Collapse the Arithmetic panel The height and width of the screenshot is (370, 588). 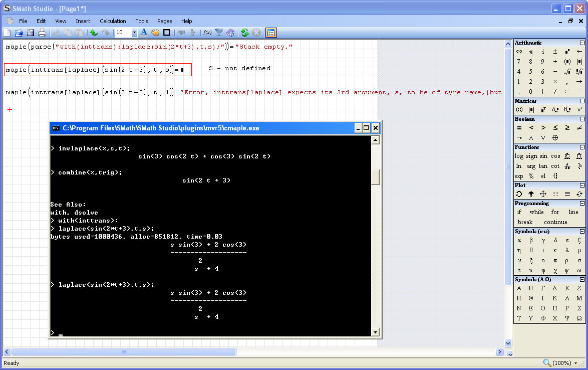point(582,43)
